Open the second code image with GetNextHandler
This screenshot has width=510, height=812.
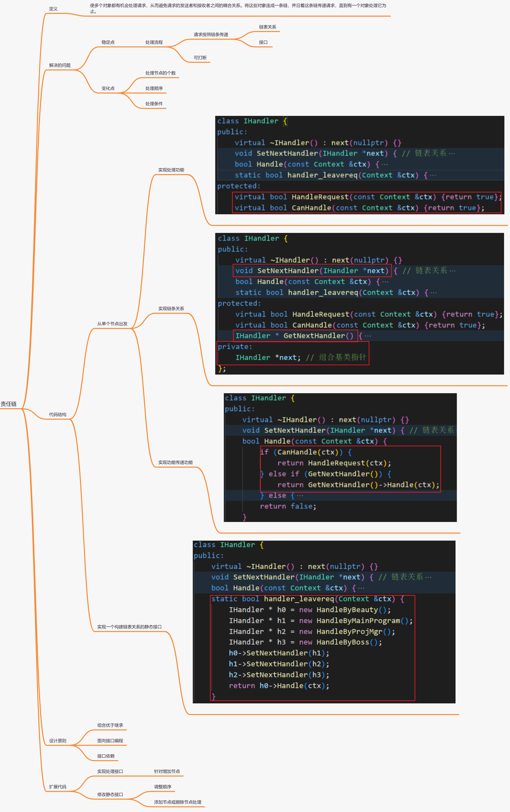[x=360, y=303]
